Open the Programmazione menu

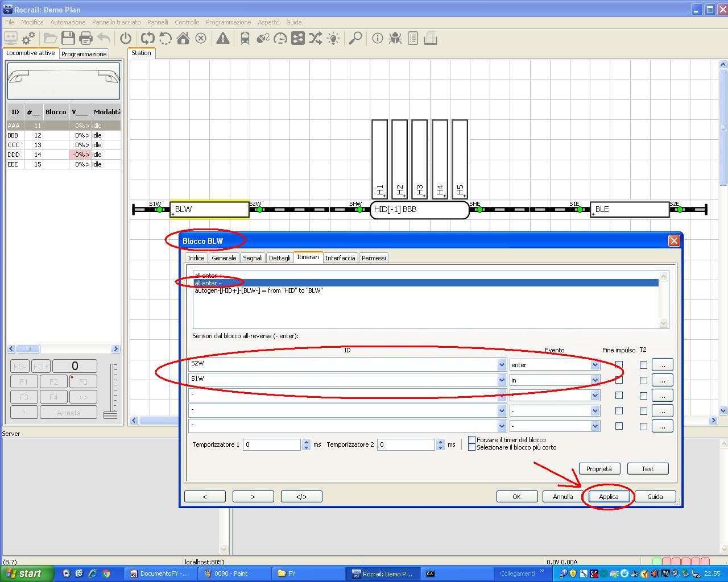(x=228, y=22)
